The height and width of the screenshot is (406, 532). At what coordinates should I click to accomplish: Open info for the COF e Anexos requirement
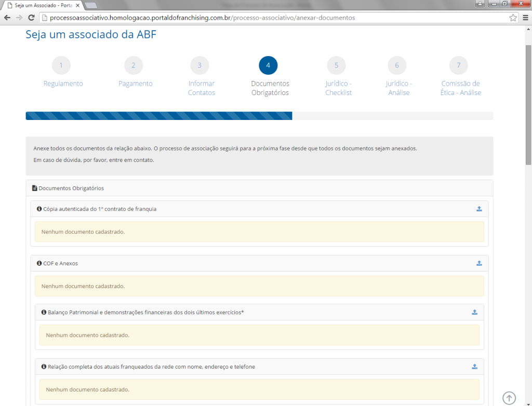click(39, 263)
